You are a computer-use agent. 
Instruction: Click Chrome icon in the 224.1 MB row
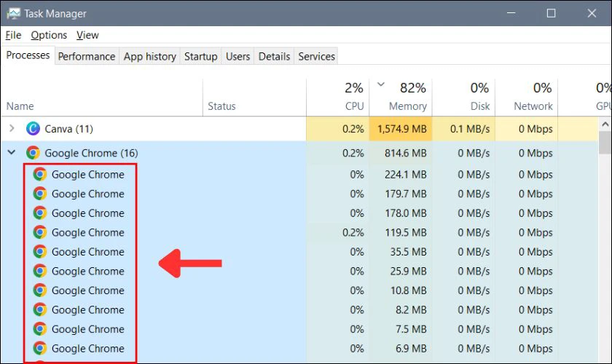pos(40,174)
